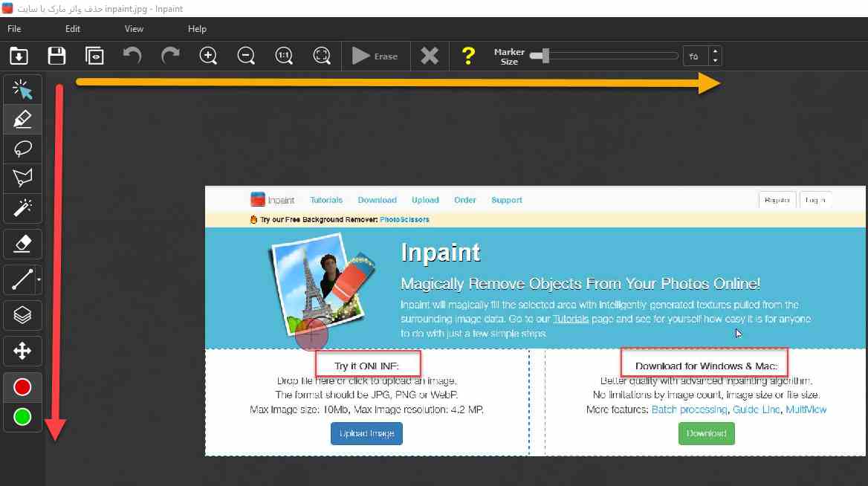Run the Erase operation
This screenshot has width=868, height=486.
click(376, 55)
